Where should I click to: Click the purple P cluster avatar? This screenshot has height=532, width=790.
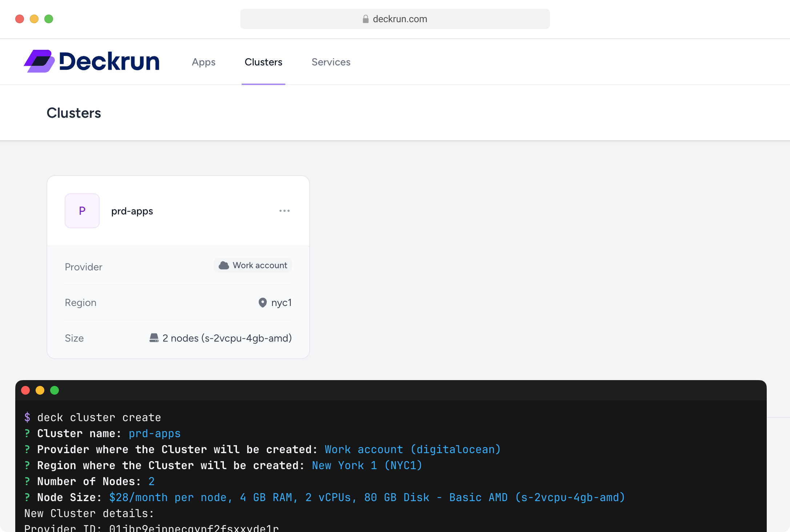tap(82, 211)
